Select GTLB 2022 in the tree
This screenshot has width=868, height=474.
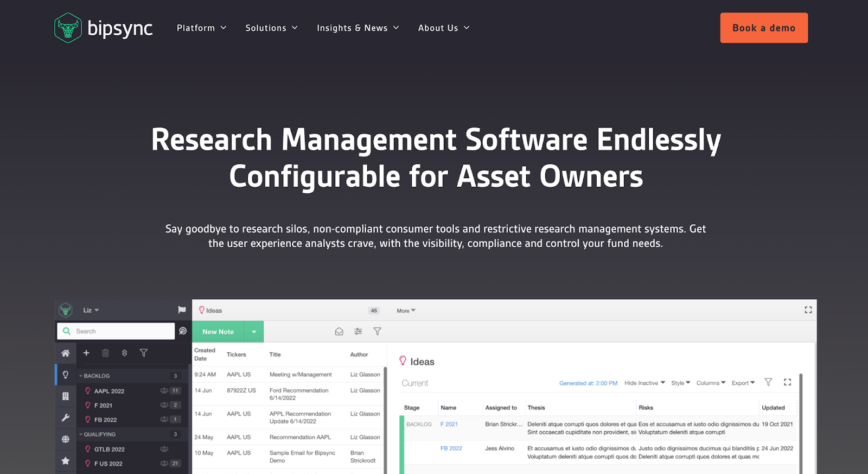click(109, 449)
